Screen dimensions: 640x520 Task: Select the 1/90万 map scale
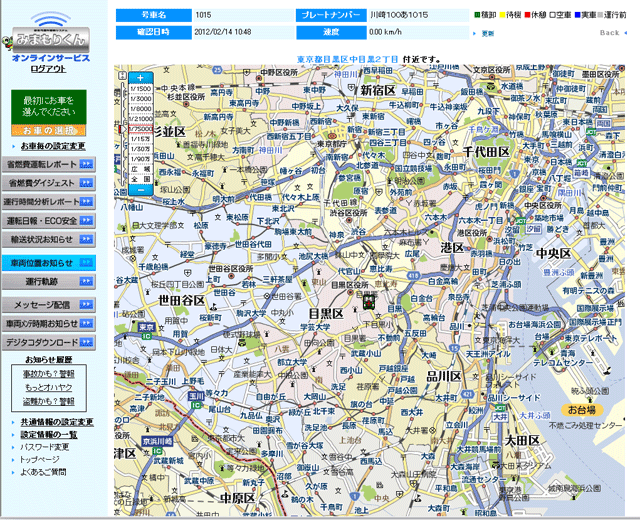click(x=140, y=159)
